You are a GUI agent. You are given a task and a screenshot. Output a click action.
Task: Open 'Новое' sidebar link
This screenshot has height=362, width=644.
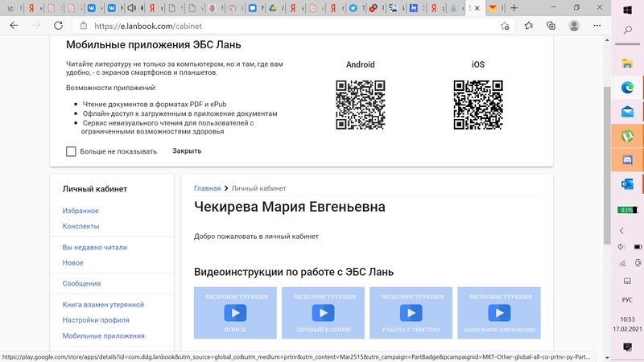pyautogui.click(x=72, y=263)
